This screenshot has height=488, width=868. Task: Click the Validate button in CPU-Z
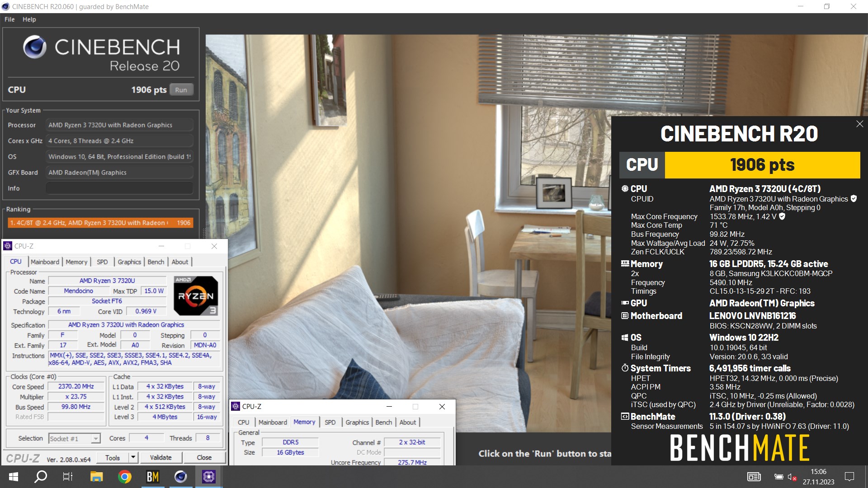[160, 457]
